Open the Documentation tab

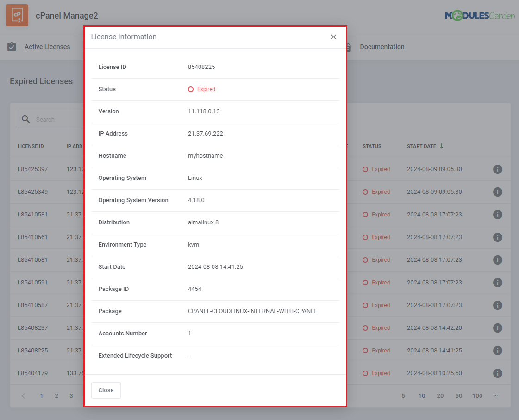(382, 47)
